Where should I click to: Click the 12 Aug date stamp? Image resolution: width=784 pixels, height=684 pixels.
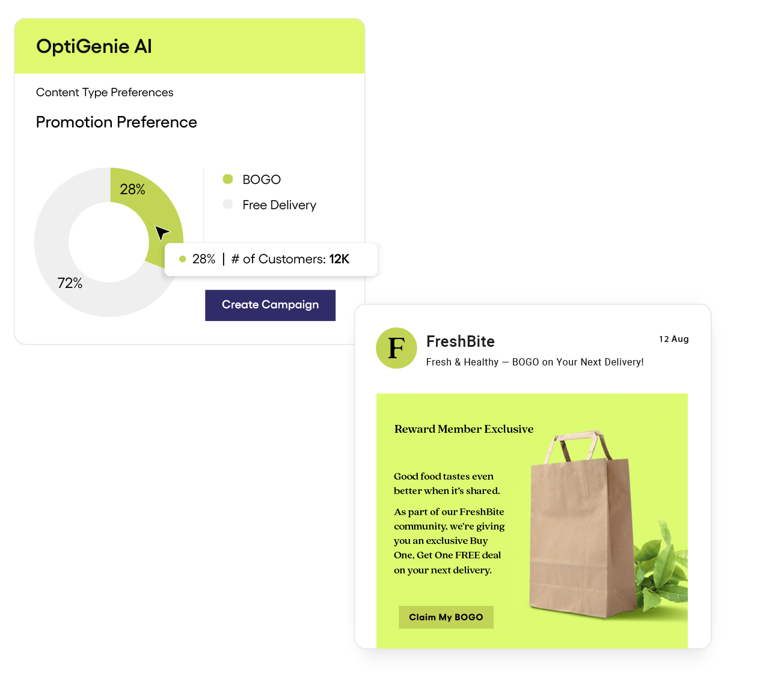coord(674,339)
